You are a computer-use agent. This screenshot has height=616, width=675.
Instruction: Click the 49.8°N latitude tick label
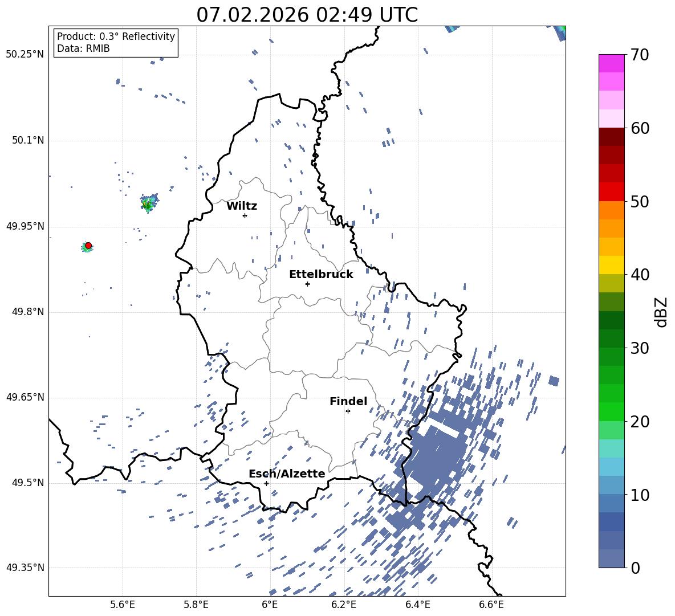[28, 312]
